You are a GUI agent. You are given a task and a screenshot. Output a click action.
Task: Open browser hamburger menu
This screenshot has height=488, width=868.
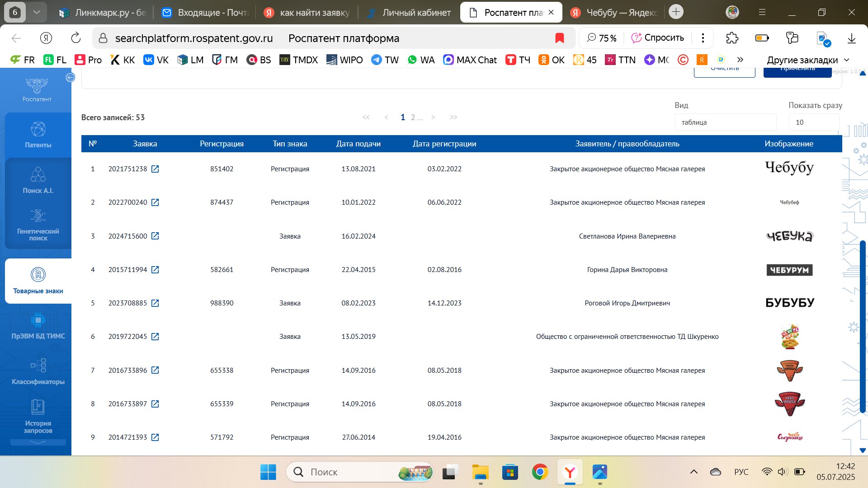(762, 13)
